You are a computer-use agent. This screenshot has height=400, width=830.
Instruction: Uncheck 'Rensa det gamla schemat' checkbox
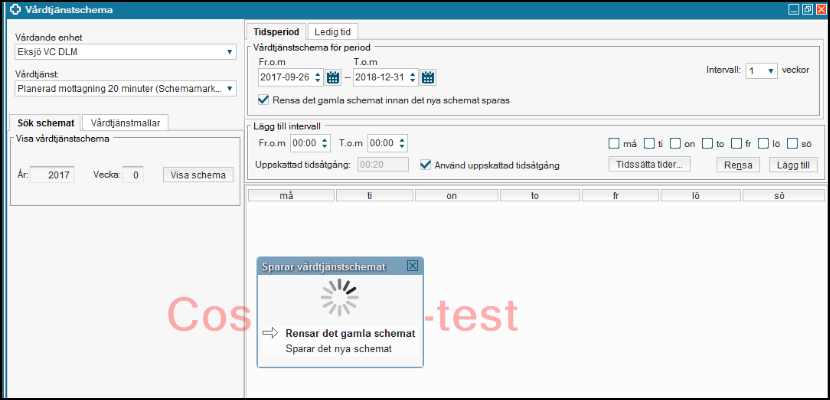(x=263, y=100)
